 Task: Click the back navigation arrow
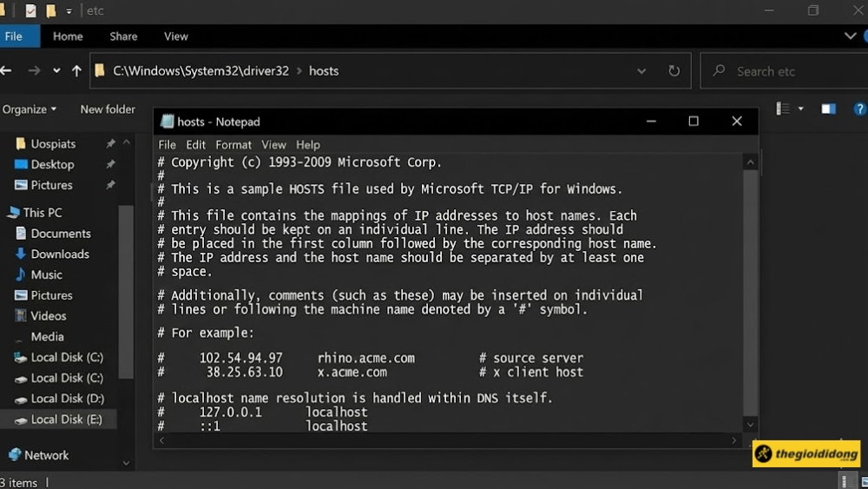coord(7,71)
